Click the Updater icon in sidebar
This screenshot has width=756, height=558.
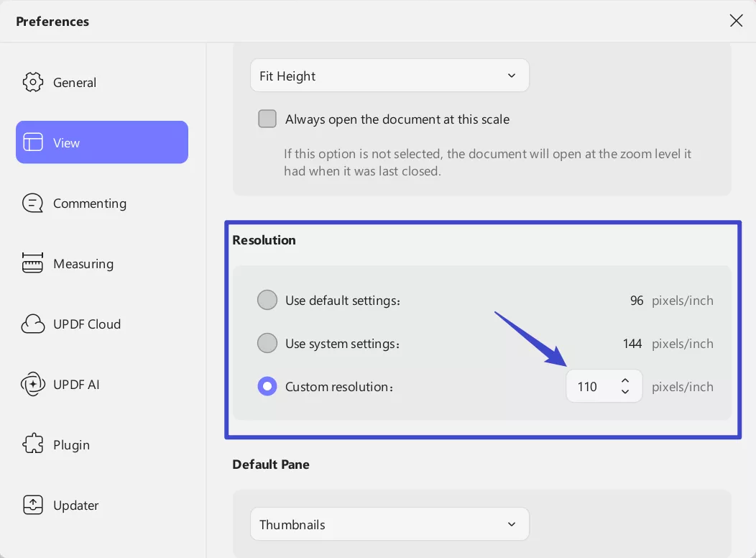[x=33, y=506]
